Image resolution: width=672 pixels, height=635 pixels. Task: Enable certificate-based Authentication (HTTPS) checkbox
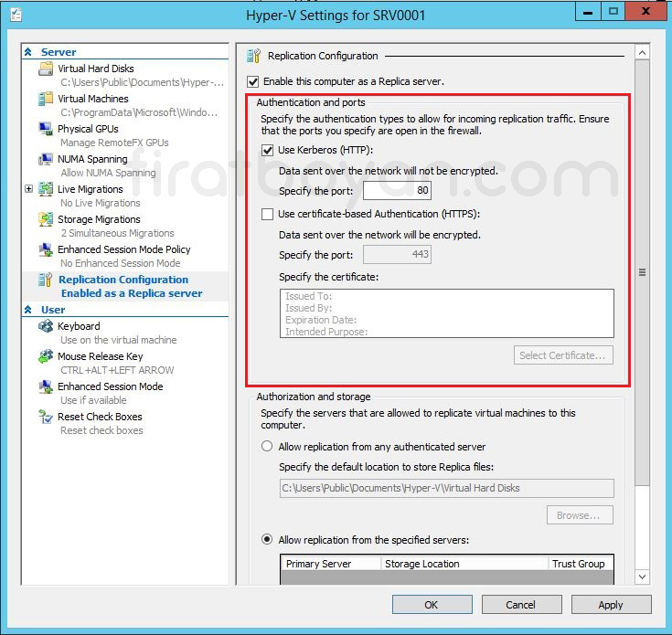pos(267,214)
